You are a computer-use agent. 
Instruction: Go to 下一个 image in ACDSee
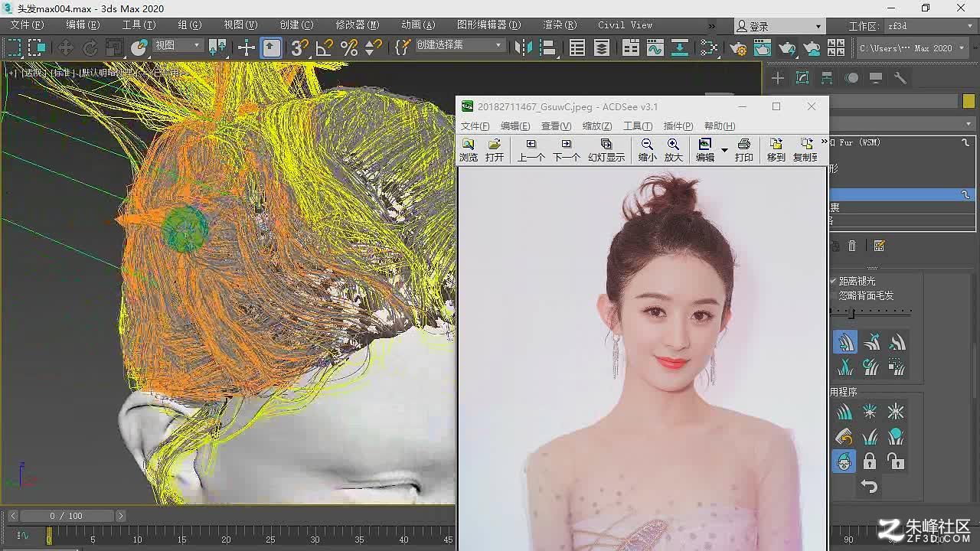(x=567, y=150)
